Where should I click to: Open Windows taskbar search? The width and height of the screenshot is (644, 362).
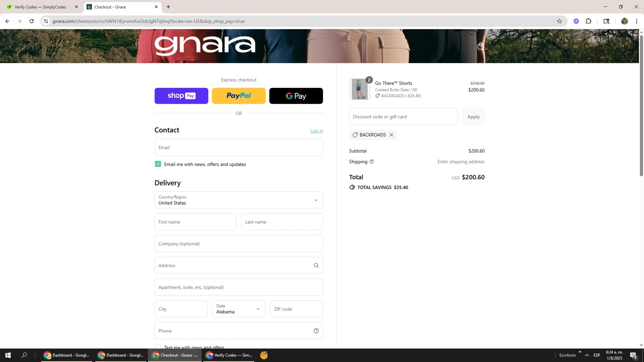pos(24,355)
